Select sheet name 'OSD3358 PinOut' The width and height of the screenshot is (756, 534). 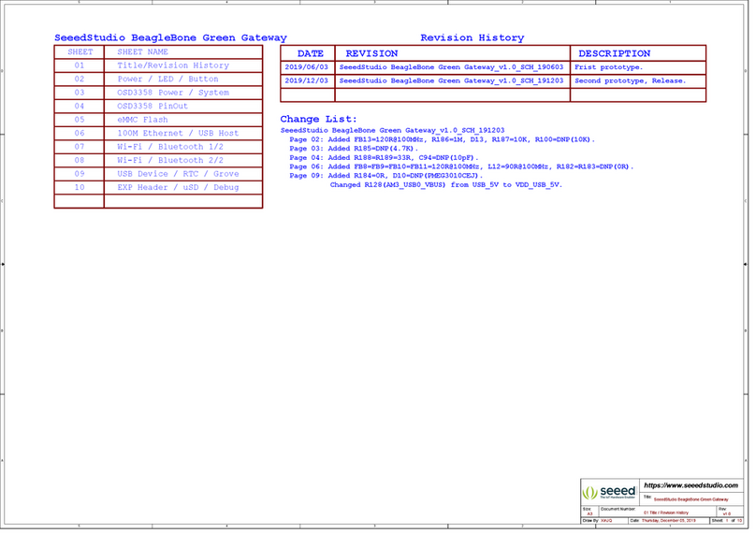(x=153, y=106)
